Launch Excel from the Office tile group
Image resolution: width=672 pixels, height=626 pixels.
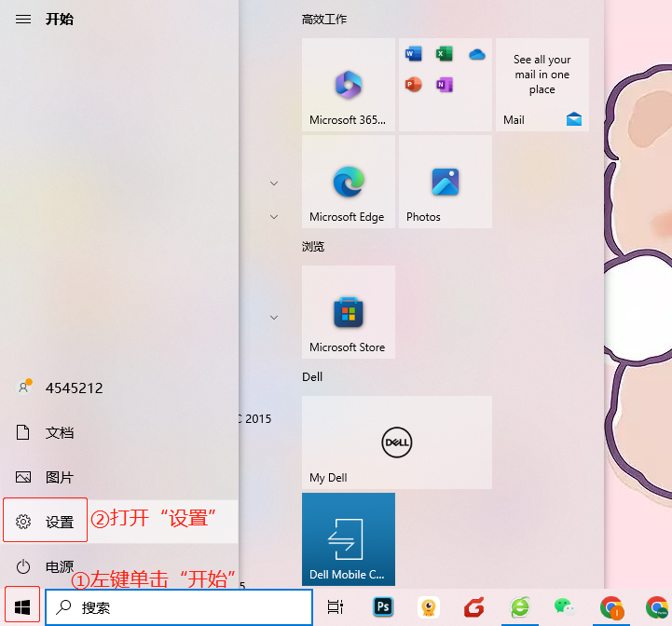pos(445,54)
